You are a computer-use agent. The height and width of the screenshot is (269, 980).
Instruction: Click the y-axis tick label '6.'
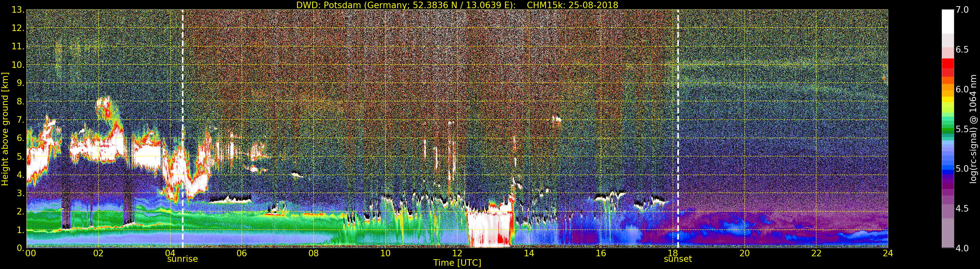20,138
